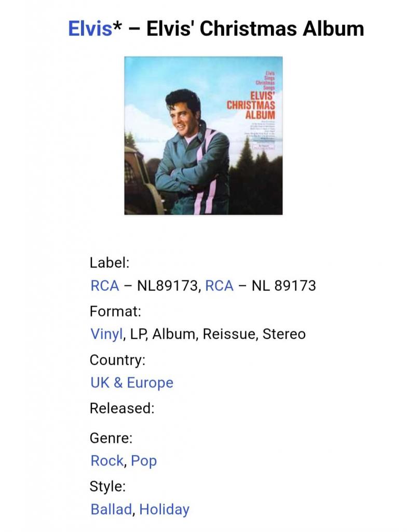This screenshot has width=407, height=532.
Task: Open the Elvis artist link in the title
Action: [x=90, y=29]
